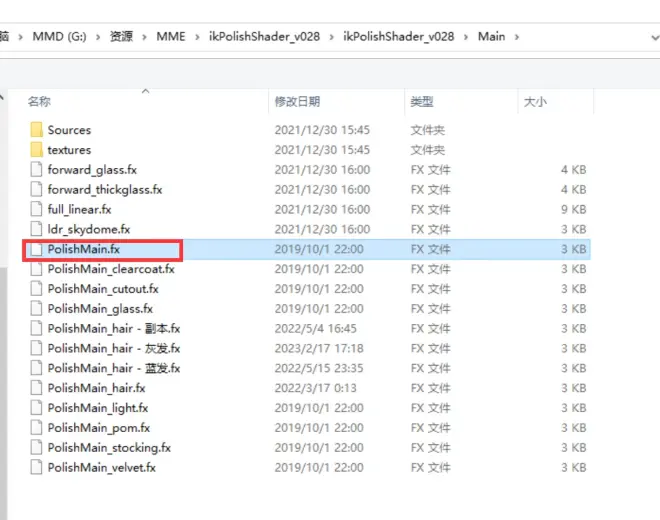Select PolishMain_hair.fx file name
This screenshot has width=660, height=520.
point(96,388)
